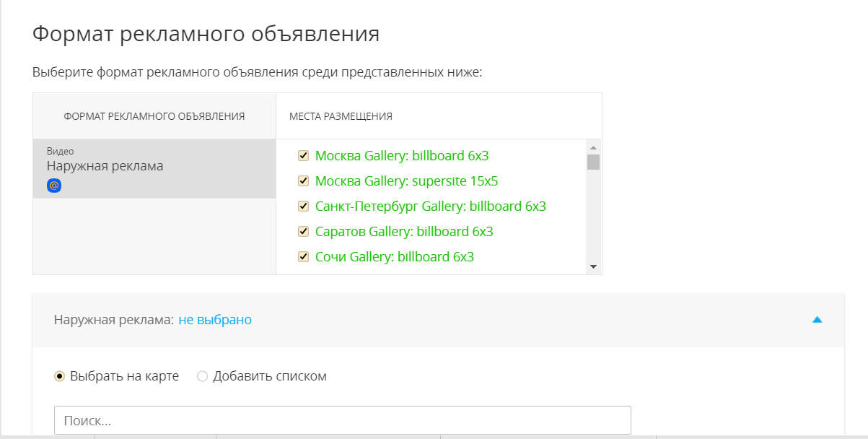
Task: Toggle Москва Gallery: supersite 15x5 checkbox
Action: point(304,181)
